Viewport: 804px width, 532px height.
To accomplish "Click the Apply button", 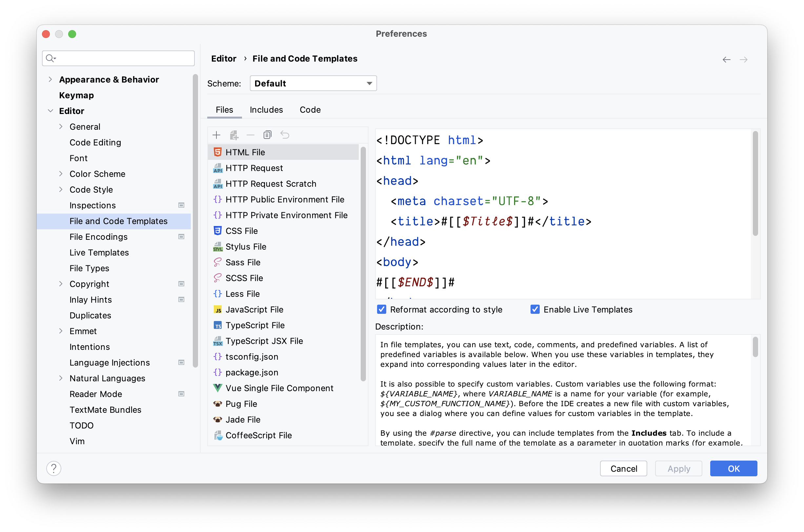I will (x=678, y=468).
